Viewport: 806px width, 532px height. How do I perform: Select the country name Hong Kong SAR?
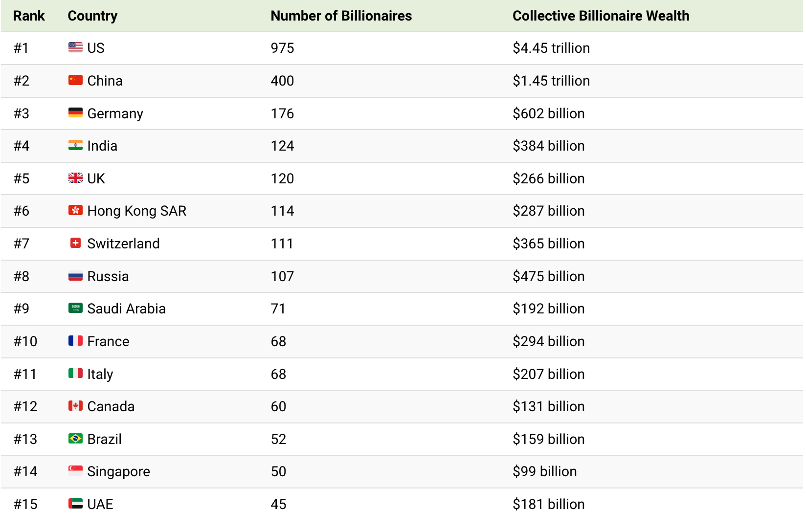[137, 211]
